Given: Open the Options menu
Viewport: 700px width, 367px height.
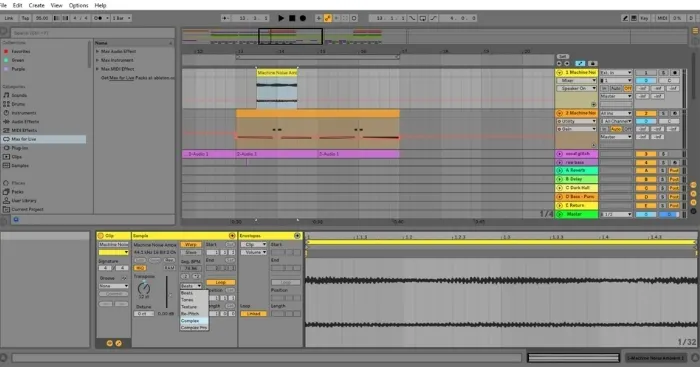Looking at the screenshot, I should pyautogui.click(x=78, y=5).
